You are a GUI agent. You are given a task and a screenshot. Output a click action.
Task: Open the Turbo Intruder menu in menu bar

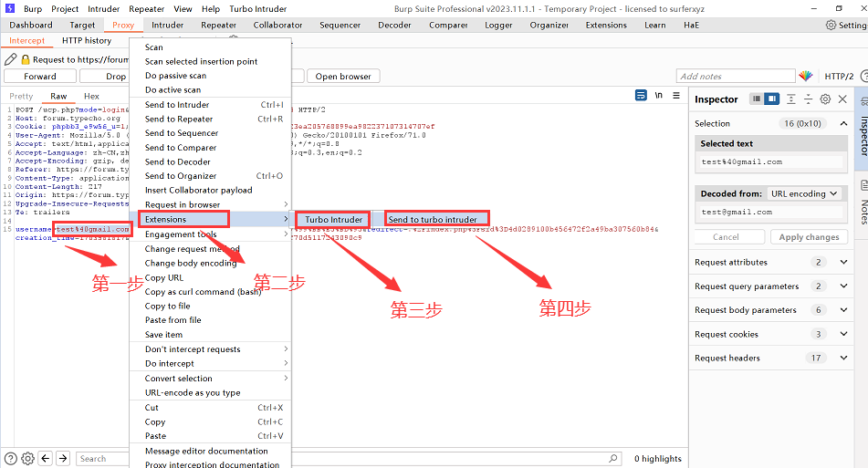point(258,9)
